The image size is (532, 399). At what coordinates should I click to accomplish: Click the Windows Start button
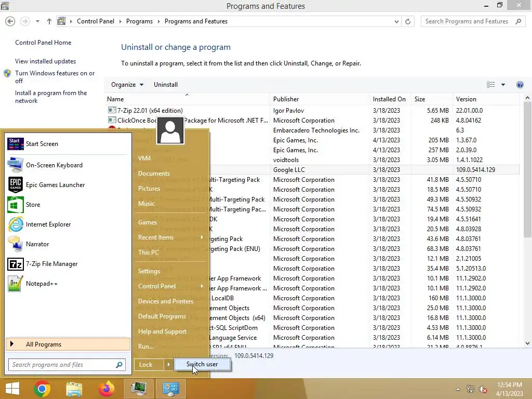[12, 389]
